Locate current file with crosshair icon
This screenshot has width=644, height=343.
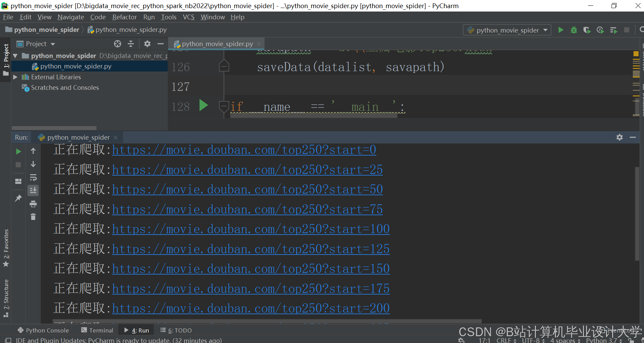[118, 44]
